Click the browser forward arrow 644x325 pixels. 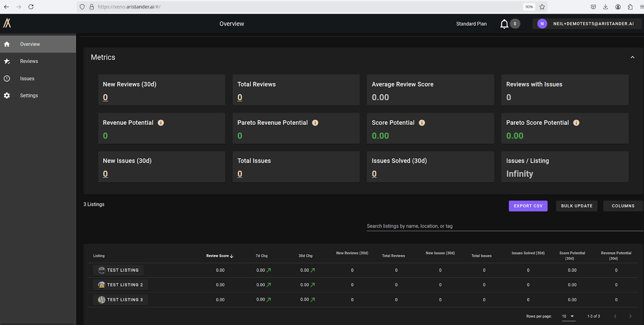click(x=19, y=7)
